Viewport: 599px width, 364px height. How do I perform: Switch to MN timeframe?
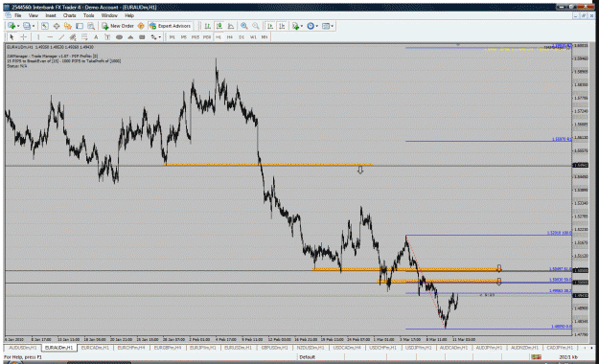[x=265, y=37]
